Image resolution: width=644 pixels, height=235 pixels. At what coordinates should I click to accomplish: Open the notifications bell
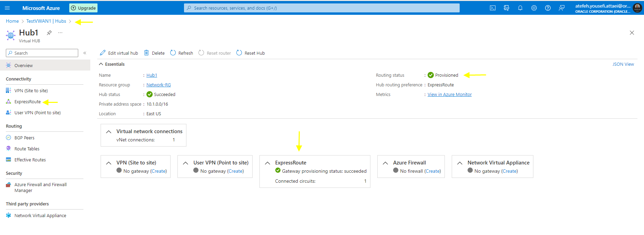click(520, 8)
